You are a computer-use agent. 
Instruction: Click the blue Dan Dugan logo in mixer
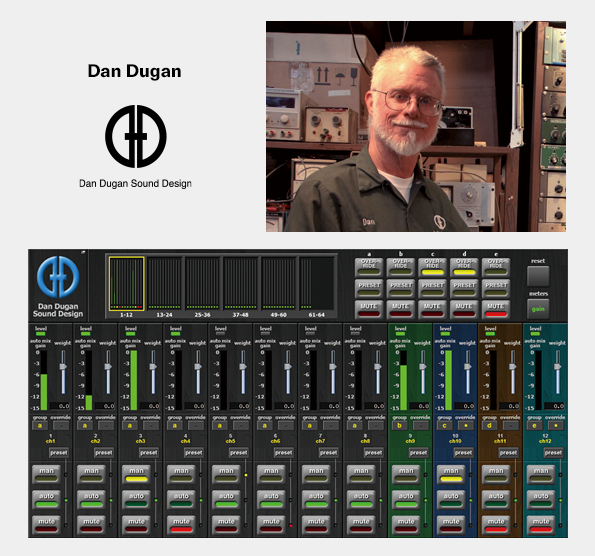pos(58,277)
